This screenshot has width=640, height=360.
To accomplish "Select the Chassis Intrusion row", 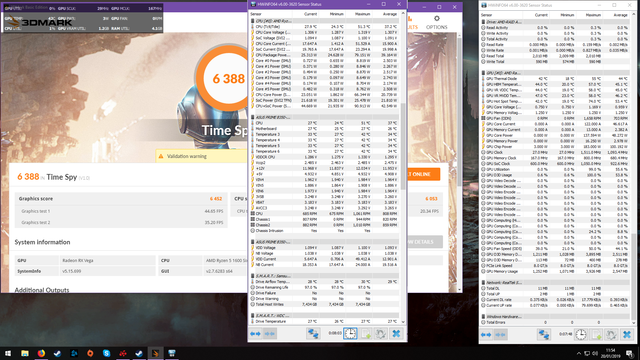I will (325, 231).
